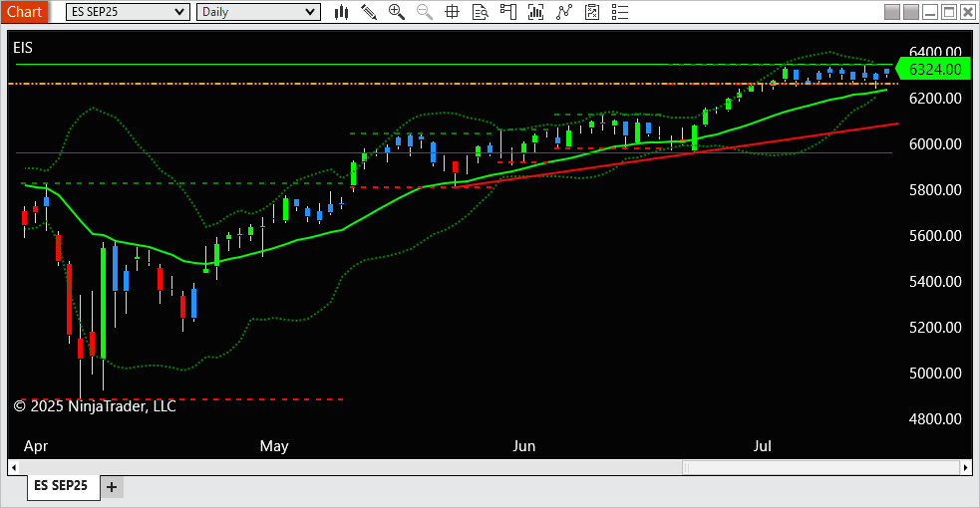Toggle the crosshair cursor tool
Image resolution: width=980 pixels, height=508 pixels.
452,12
